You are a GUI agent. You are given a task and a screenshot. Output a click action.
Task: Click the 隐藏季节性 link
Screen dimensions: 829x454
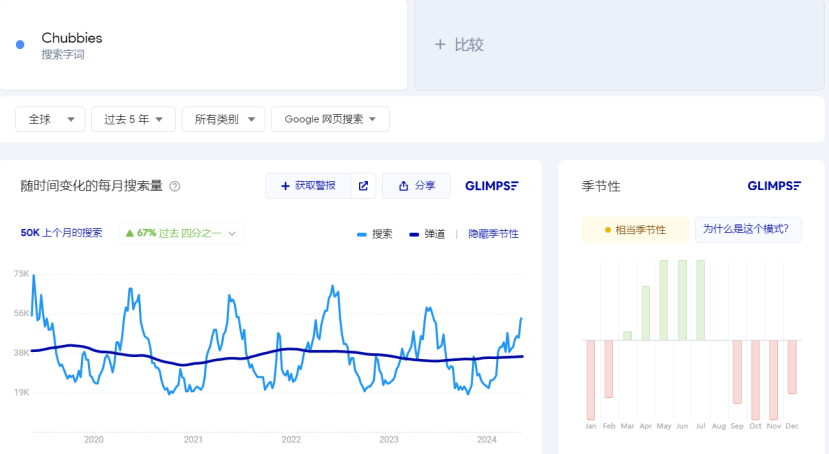click(x=493, y=234)
